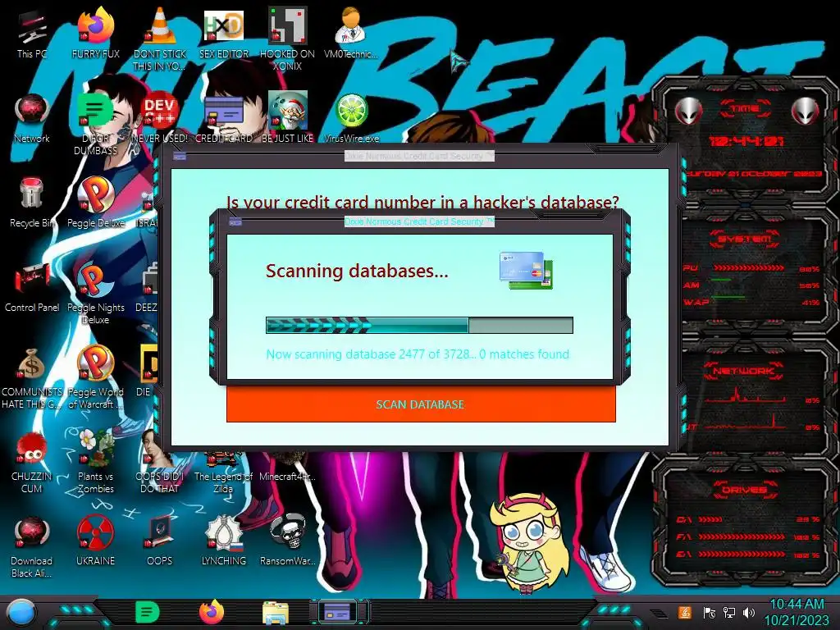Click the network tray icon

click(x=728, y=612)
